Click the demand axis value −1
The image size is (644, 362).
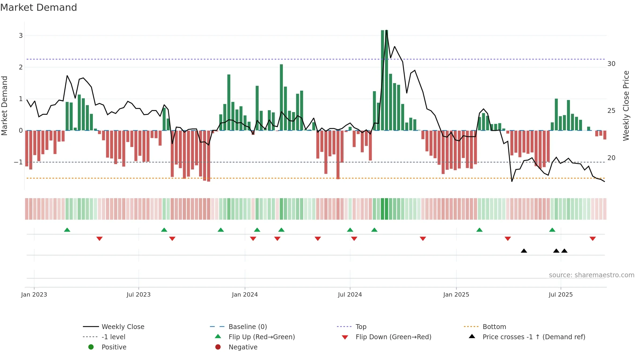[x=18, y=162]
